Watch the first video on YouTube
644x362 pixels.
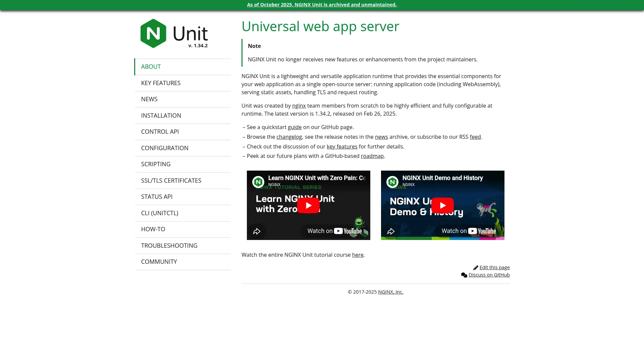tap(335, 231)
